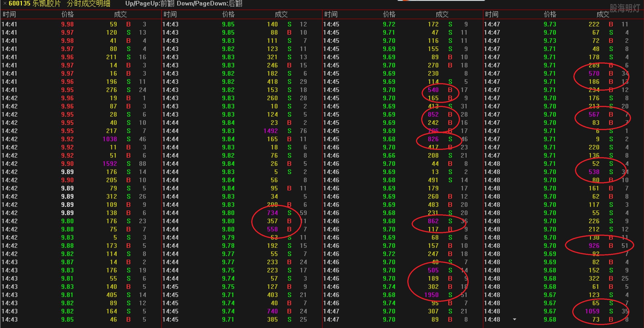Viewport: 644px width, 328px height.
Task: Click the 172 volume cell at 14:45
Action: [433, 24]
